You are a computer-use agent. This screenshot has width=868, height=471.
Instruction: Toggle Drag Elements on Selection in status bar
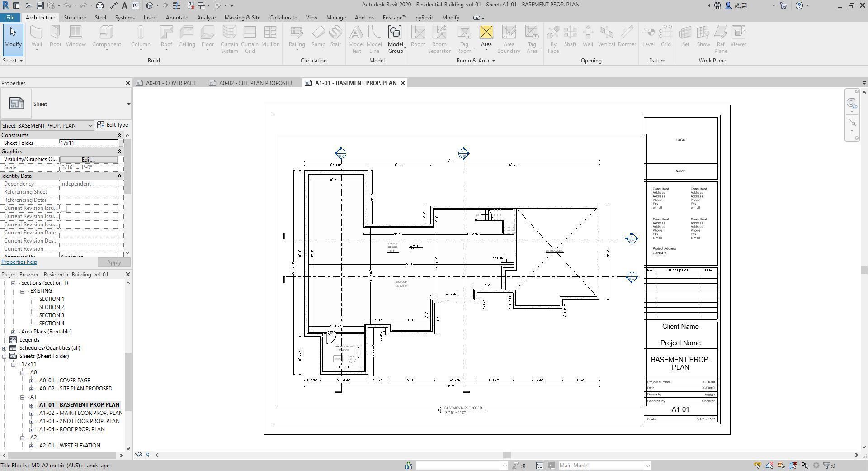pyautogui.click(x=805, y=466)
